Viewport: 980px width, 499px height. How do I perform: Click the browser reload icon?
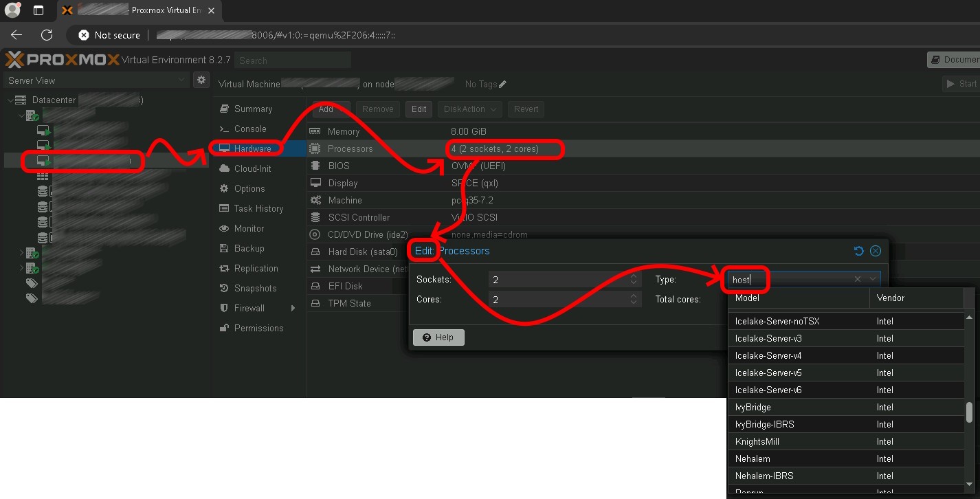point(47,35)
